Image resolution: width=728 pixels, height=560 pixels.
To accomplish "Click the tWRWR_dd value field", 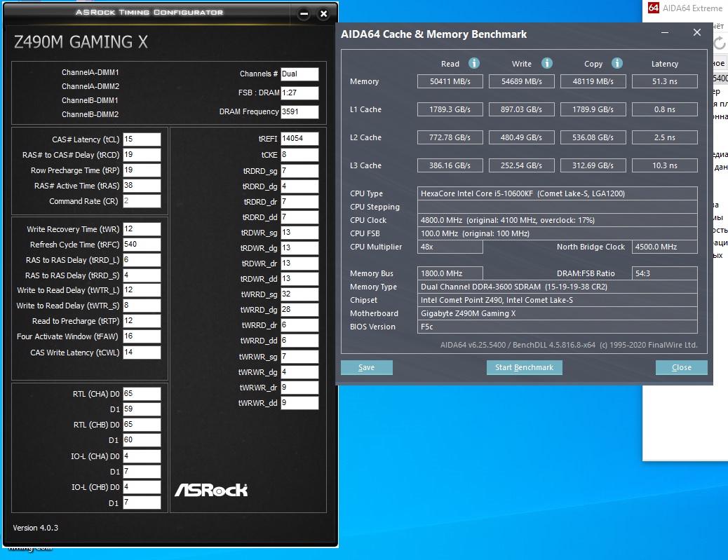I will click(300, 403).
